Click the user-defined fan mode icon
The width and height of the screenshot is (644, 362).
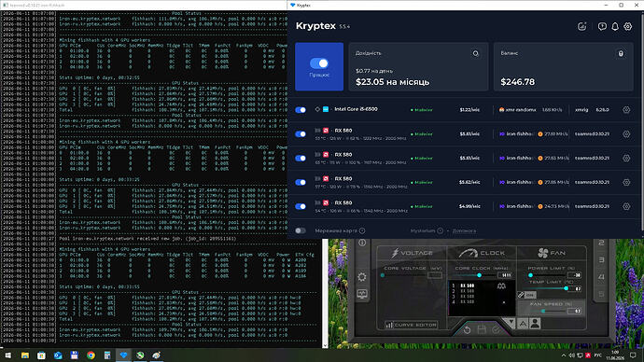coord(535,324)
